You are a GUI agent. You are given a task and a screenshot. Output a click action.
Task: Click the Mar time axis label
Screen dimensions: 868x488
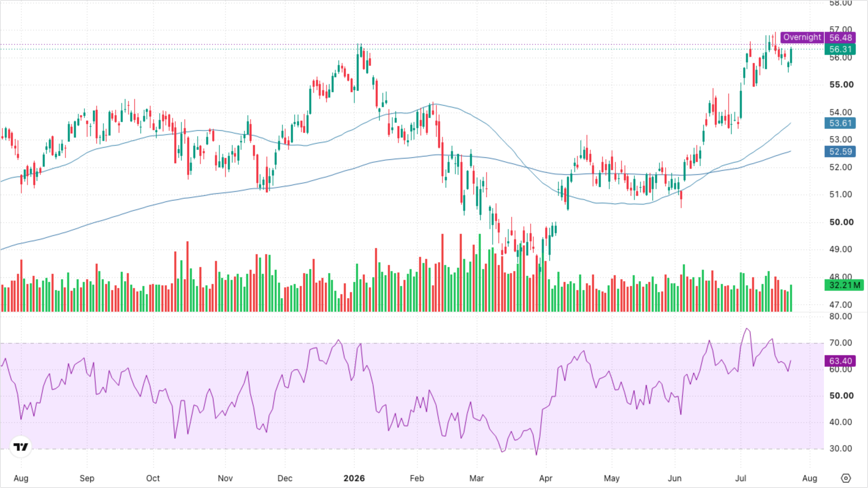point(476,478)
